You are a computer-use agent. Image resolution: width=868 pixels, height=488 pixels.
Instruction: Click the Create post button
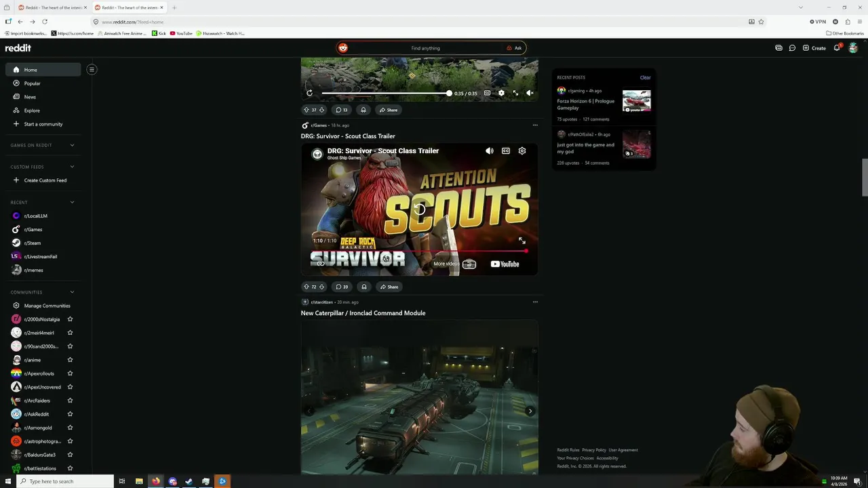tap(814, 48)
